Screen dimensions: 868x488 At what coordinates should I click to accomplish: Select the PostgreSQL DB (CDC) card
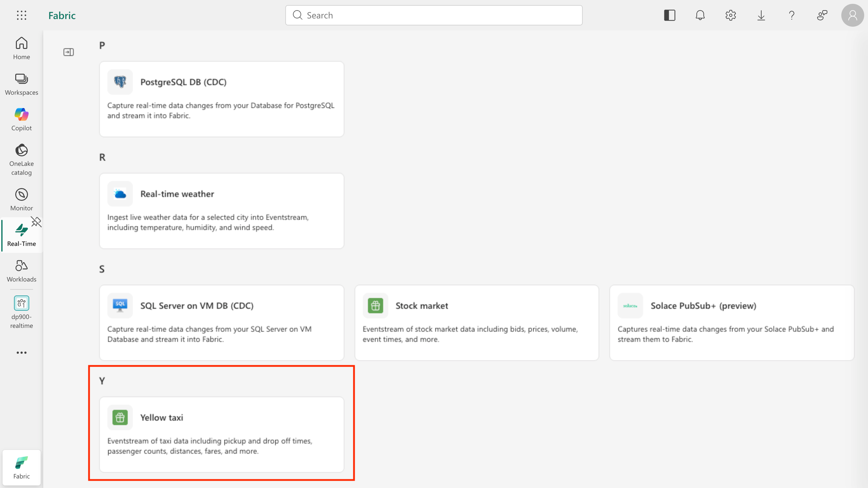pos(222,99)
